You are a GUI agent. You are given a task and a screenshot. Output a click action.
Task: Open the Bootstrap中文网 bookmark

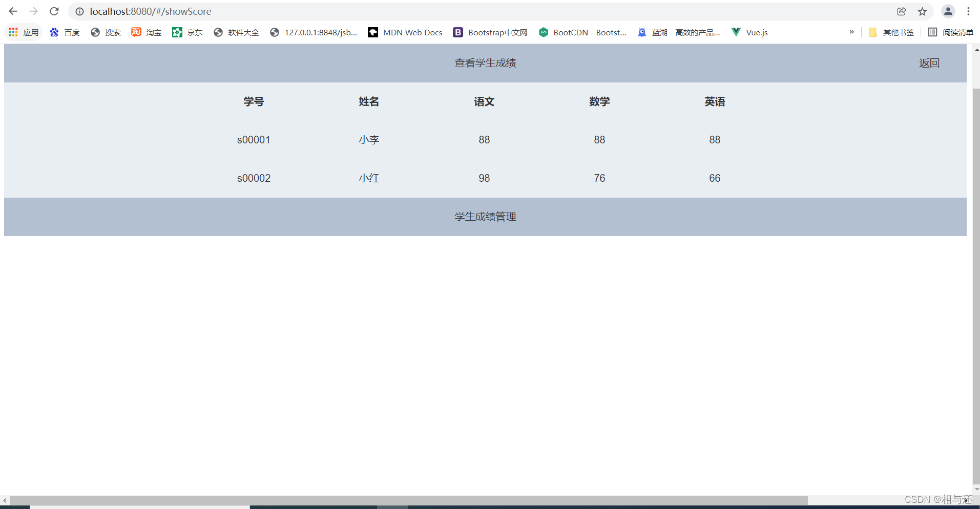(490, 32)
